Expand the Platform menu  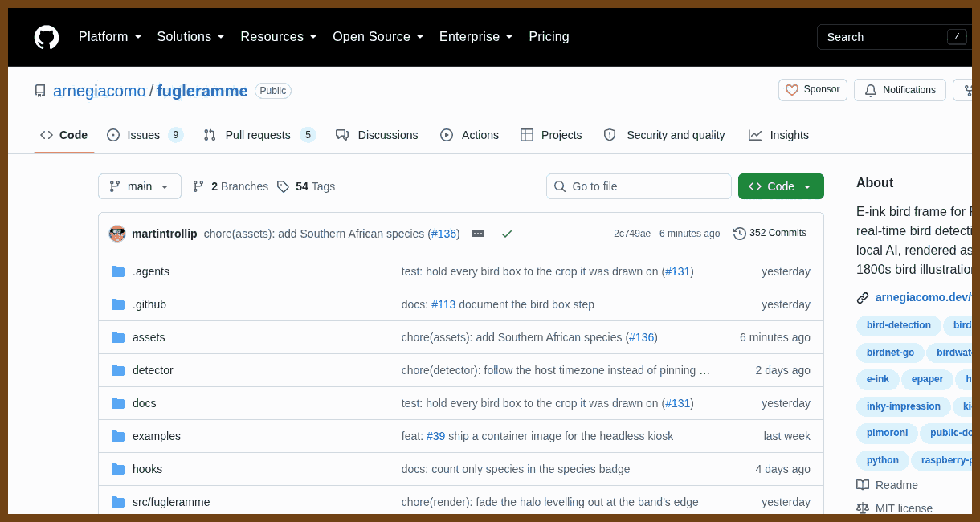tap(110, 37)
